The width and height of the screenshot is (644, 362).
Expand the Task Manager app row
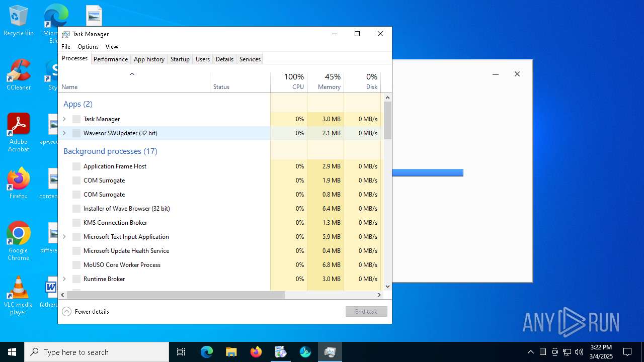coord(64,119)
